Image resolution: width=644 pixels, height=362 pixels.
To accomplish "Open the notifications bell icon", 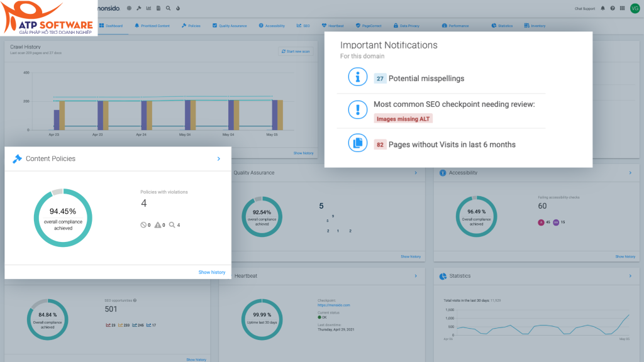I will (x=602, y=8).
